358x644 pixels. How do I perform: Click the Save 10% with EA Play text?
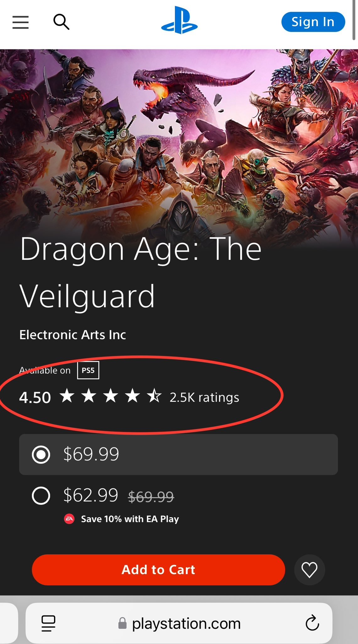[130, 519]
